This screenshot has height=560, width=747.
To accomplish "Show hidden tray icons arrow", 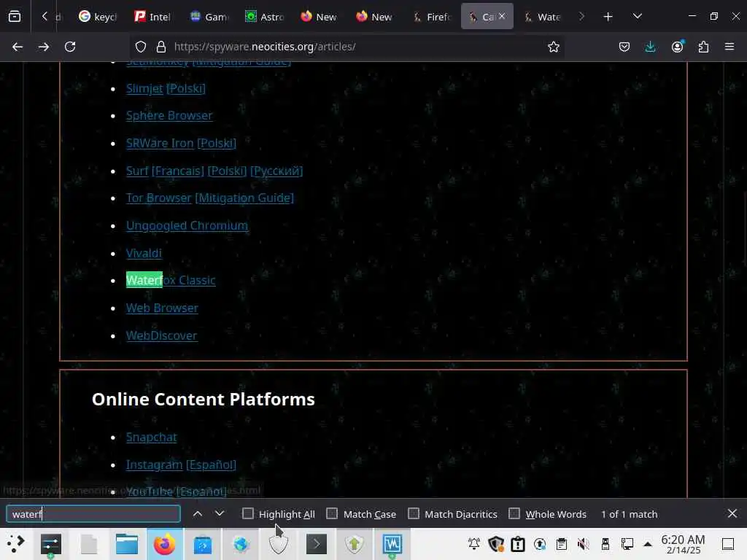I will (648, 544).
